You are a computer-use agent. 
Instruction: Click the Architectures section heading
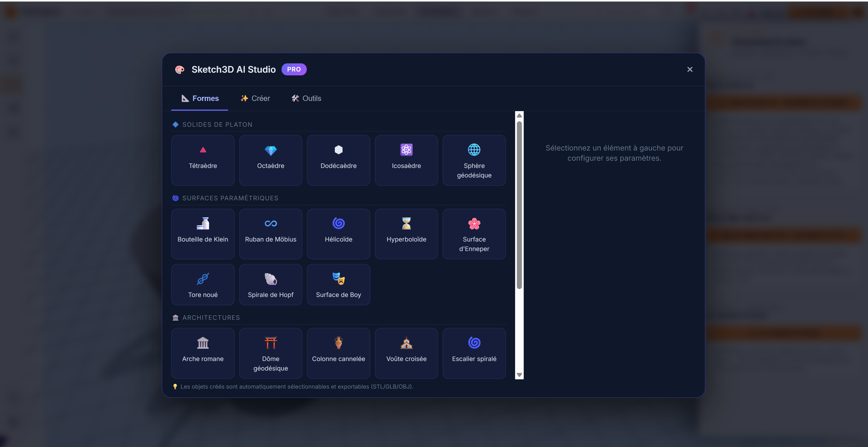coord(211,317)
